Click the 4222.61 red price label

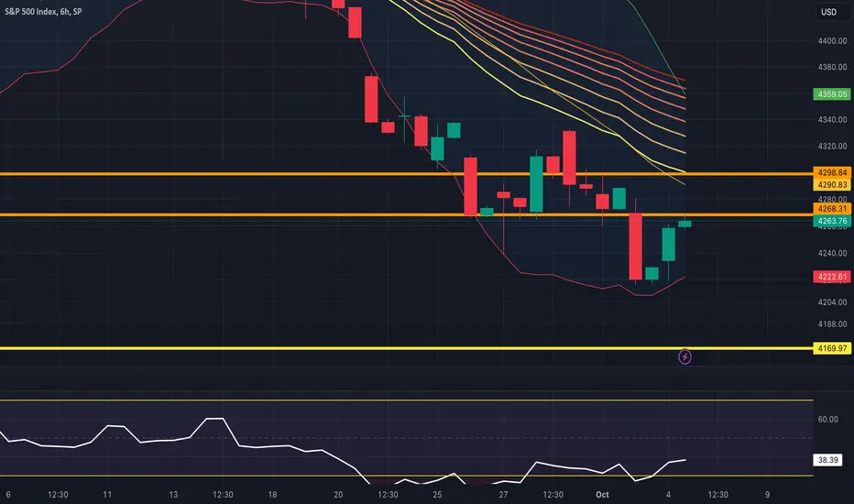click(x=832, y=277)
